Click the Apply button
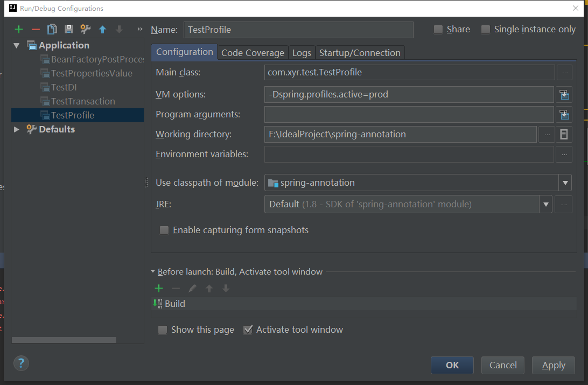 553,365
